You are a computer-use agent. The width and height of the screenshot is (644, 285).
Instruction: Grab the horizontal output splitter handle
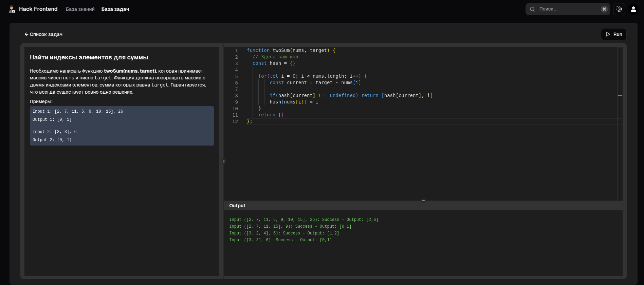pos(423,201)
